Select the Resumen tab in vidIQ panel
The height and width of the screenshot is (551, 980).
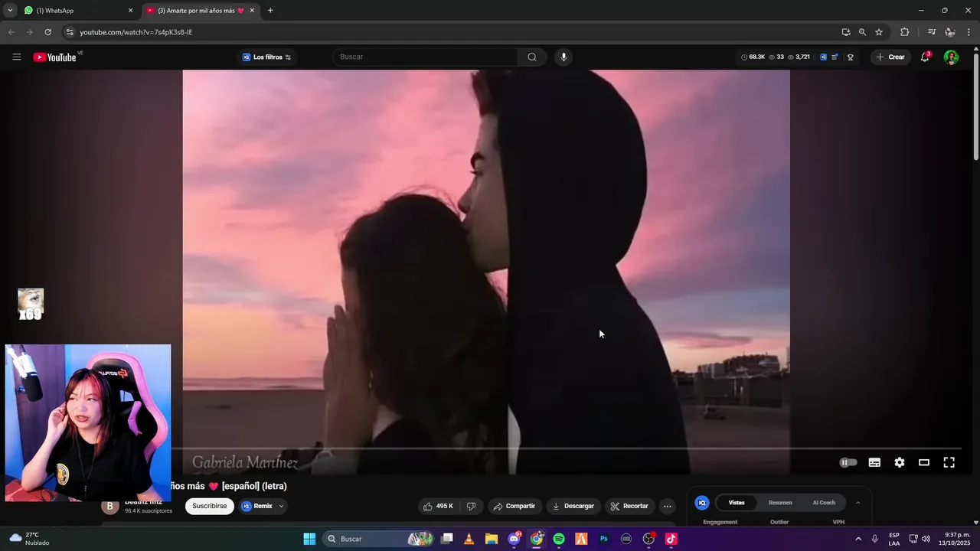pyautogui.click(x=780, y=503)
